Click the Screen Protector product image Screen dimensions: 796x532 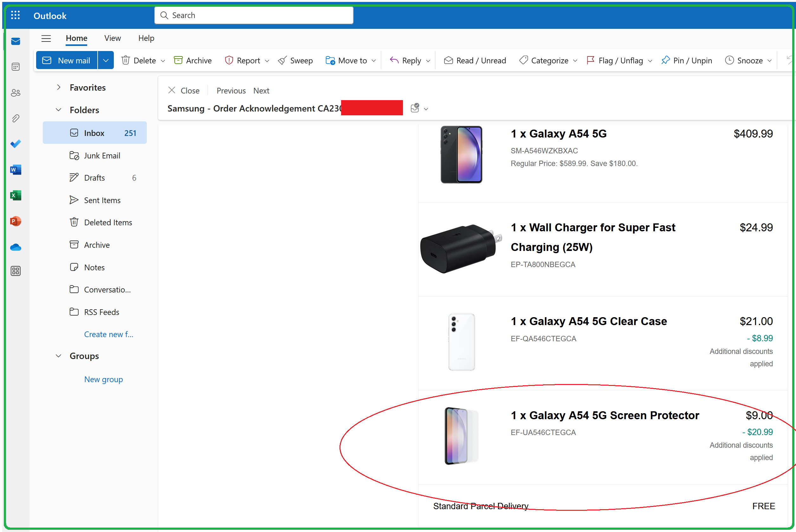(461, 436)
